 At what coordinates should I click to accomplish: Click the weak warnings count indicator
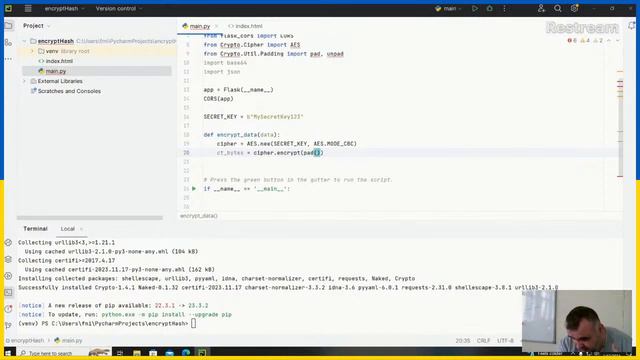point(598,40)
